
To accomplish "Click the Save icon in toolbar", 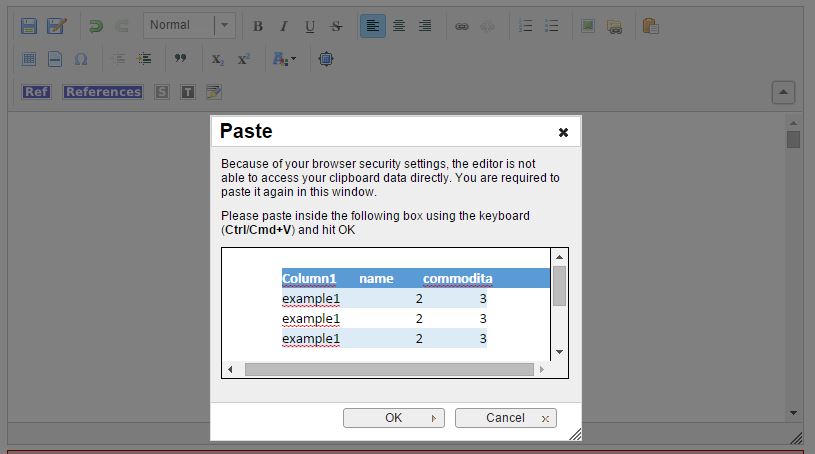I will point(29,26).
